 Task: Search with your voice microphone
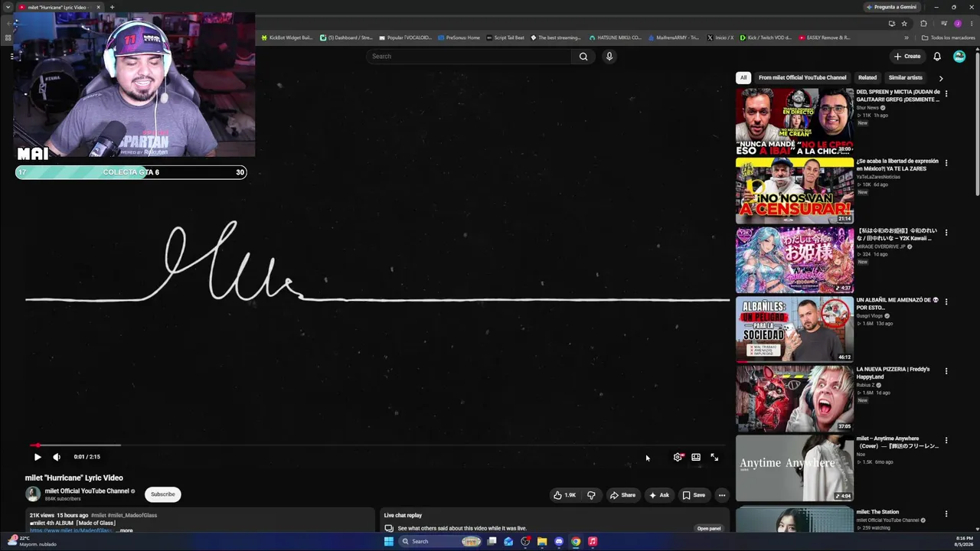[609, 56]
